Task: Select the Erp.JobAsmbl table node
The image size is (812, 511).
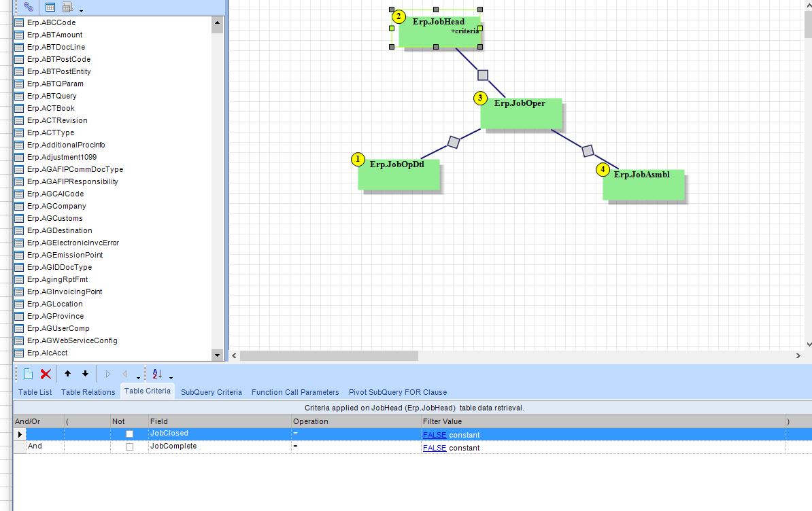Action: tap(644, 185)
